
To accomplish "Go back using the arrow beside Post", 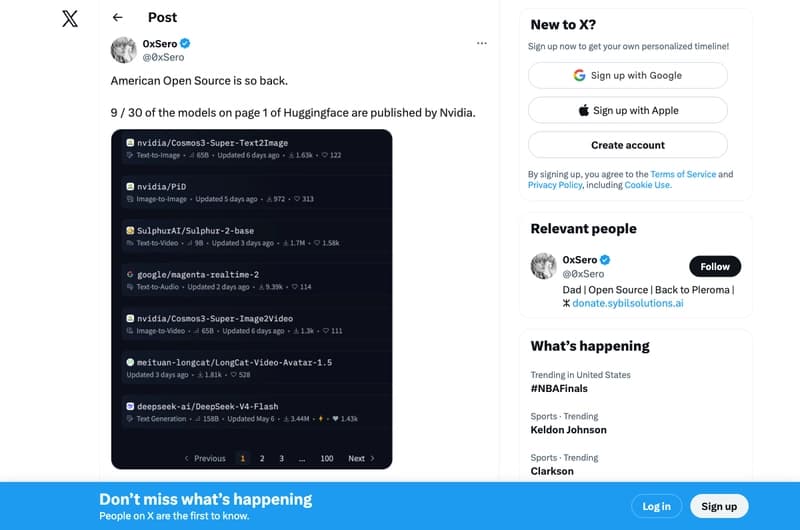I will (118, 17).
